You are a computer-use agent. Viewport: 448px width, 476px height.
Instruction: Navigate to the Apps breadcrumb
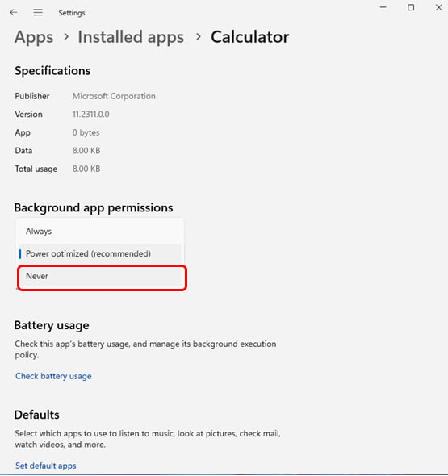click(34, 37)
